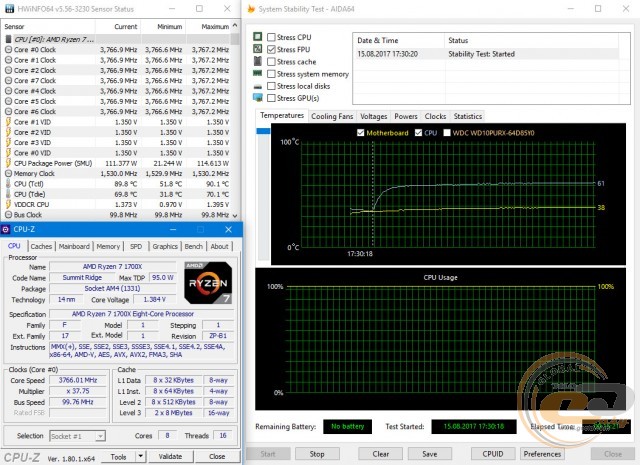This screenshot has height=465, width=640.
Task: Click HWiNFO sensor list scroll up arrow
Action: tap(235, 25)
